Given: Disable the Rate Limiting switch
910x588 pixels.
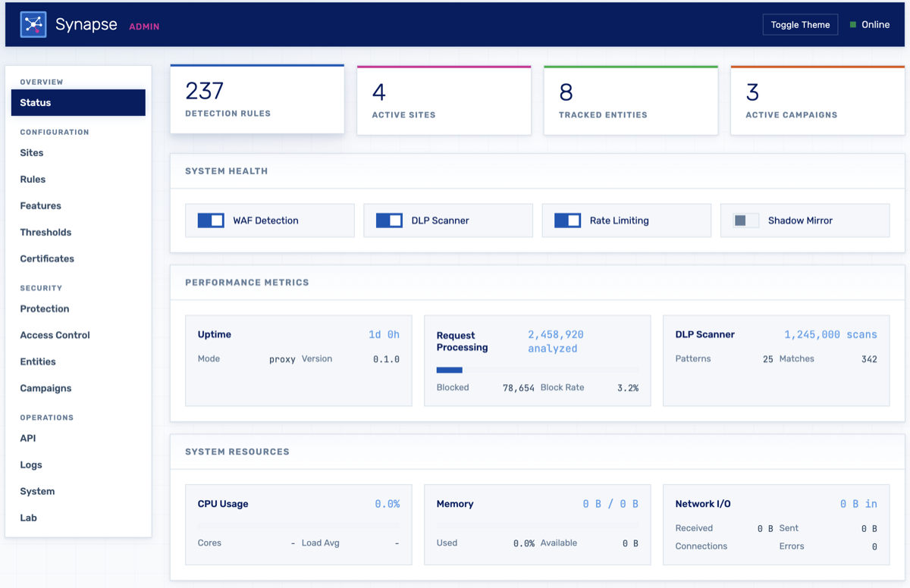Looking at the screenshot, I should click(x=567, y=220).
